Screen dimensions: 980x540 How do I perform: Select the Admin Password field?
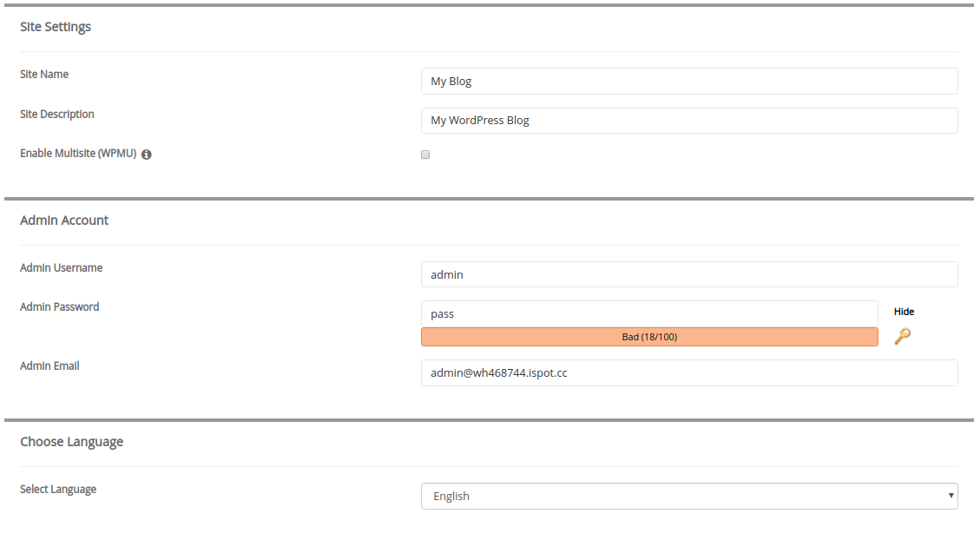[x=649, y=313]
